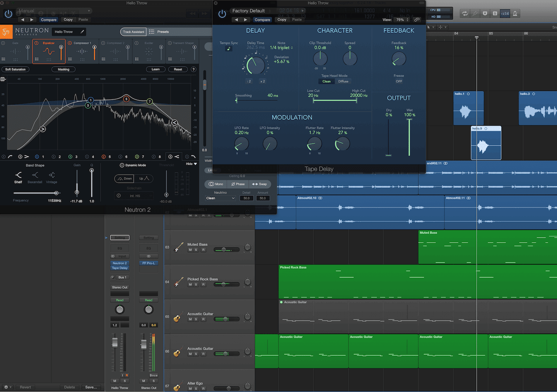The height and width of the screenshot is (392, 557).
Task: Click the pencil icon beside Hello Throw
Action: coord(82,32)
